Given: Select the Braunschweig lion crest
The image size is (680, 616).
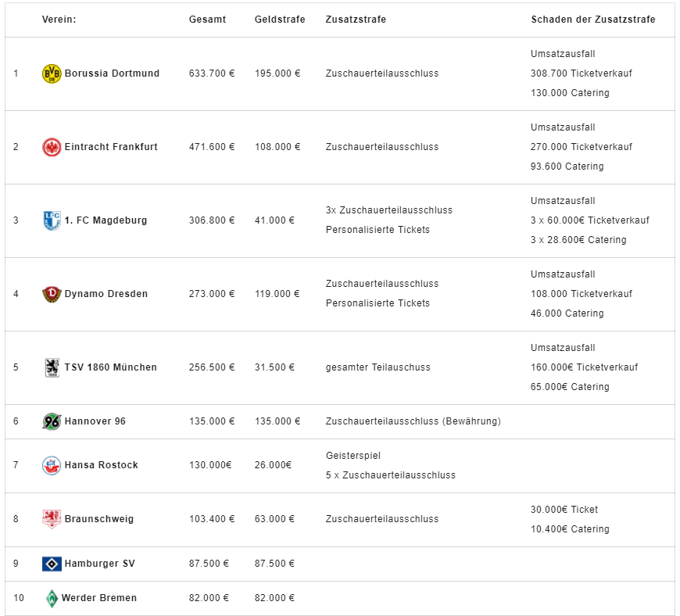Looking at the screenshot, I should 52,519.
